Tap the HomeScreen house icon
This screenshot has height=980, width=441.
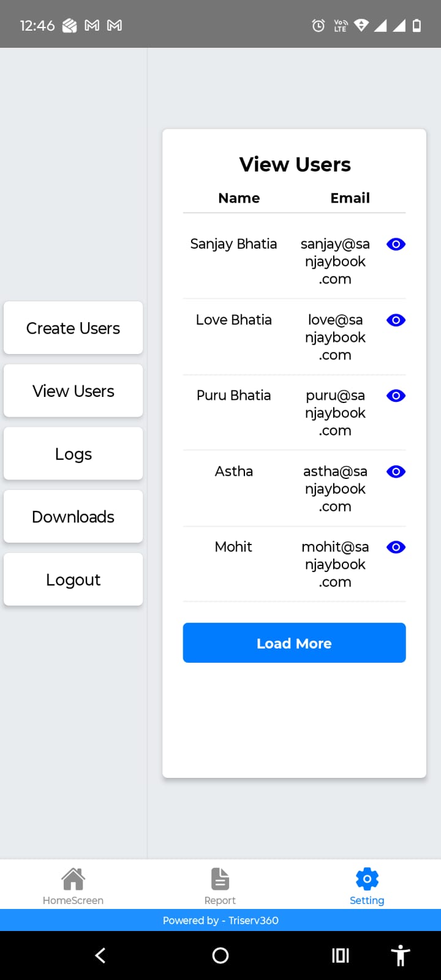73,880
